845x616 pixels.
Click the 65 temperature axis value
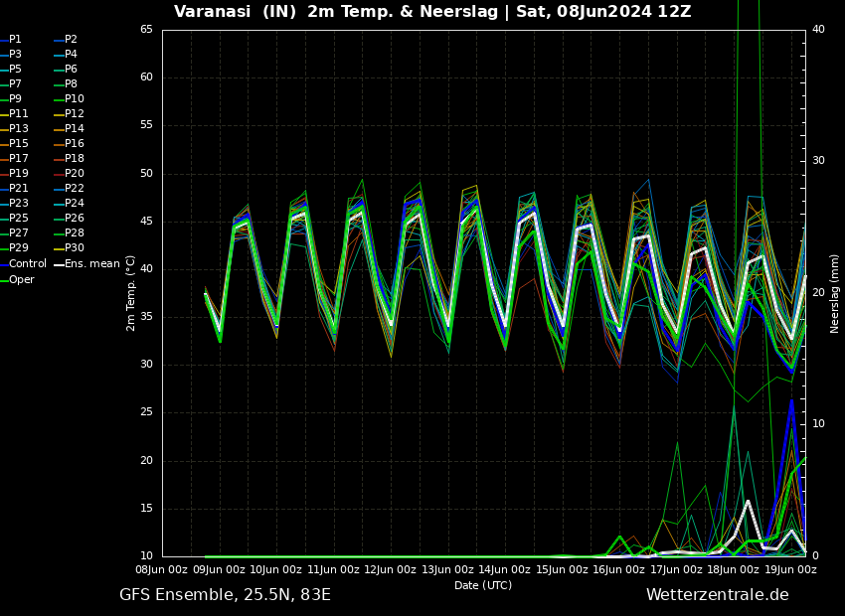click(146, 30)
